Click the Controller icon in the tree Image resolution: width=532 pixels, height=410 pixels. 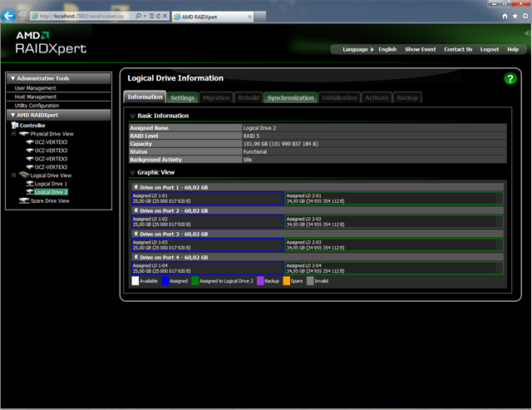tap(15, 126)
